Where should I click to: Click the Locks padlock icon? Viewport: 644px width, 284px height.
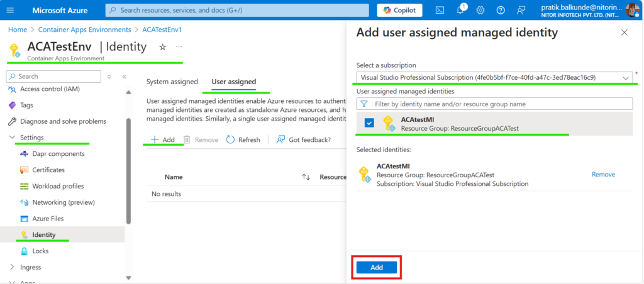(25, 251)
